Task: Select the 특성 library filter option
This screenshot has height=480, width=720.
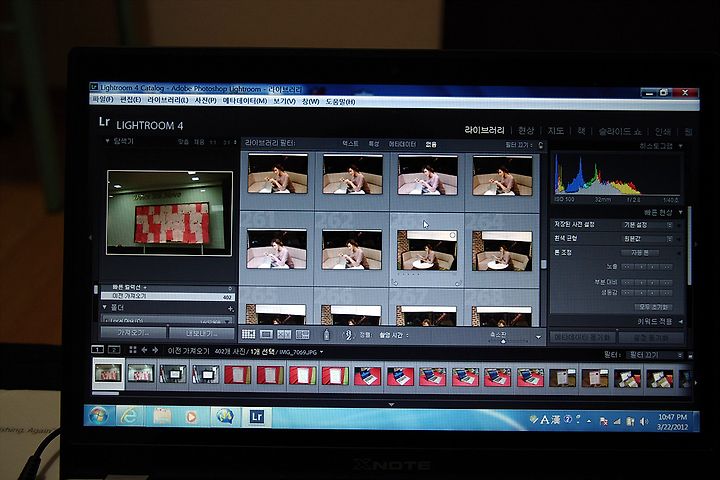Action: pos(374,144)
